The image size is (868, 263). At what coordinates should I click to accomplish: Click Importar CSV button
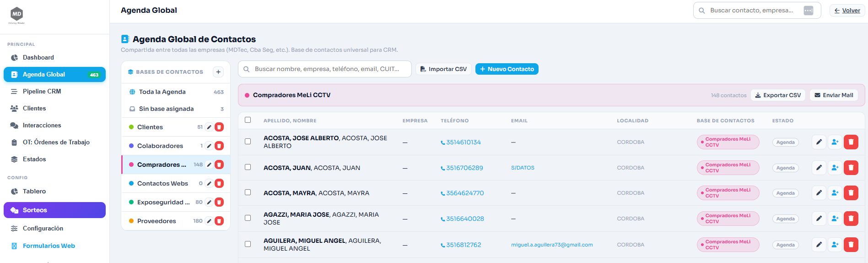coord(443,69)
